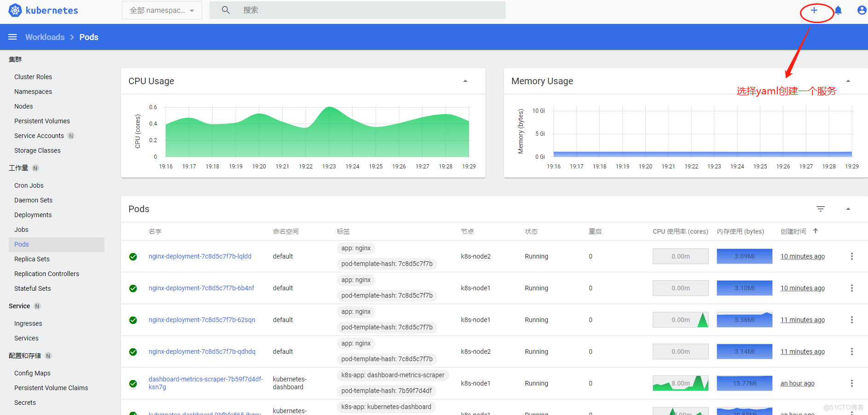Collapse the CPU Usage card
The height and width of the screenshot is (415, 868).
465,81
